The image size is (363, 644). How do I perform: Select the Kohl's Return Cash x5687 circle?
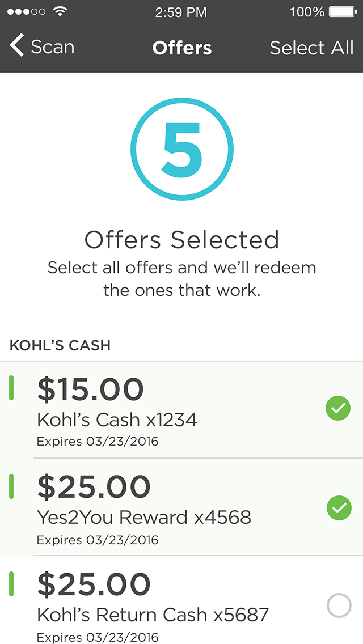(x=339, y=605)
